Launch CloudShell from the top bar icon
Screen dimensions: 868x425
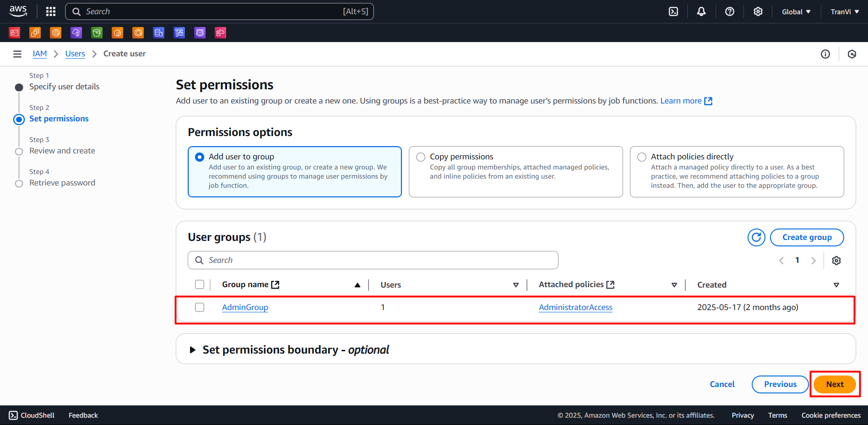[x=673, y=11]
